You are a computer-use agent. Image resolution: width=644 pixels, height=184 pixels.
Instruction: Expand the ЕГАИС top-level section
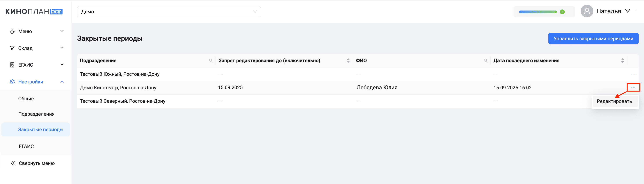click(37, 65)
